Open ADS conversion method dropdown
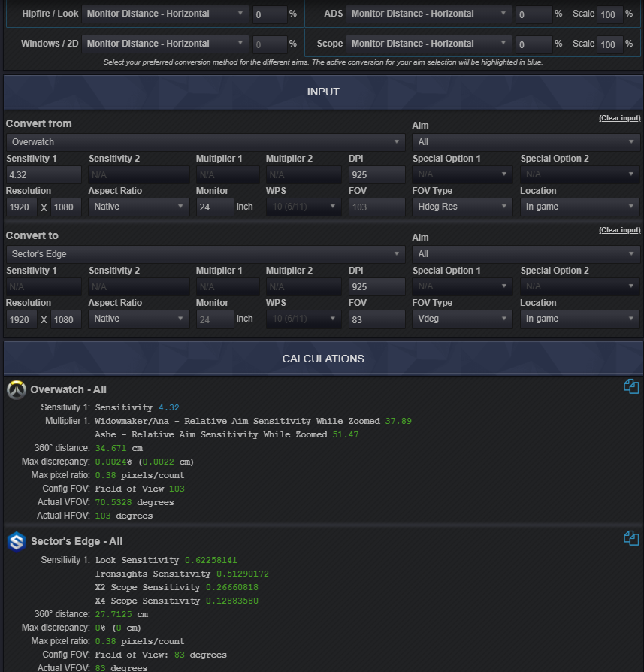Viewport: 644px width, 672px height. (429, 14)
